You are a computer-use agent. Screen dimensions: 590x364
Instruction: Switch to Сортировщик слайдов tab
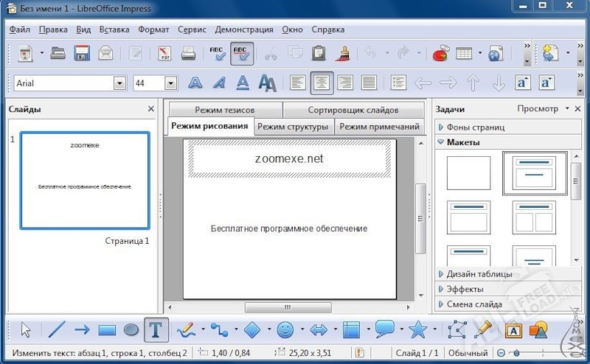pos(354,110)
